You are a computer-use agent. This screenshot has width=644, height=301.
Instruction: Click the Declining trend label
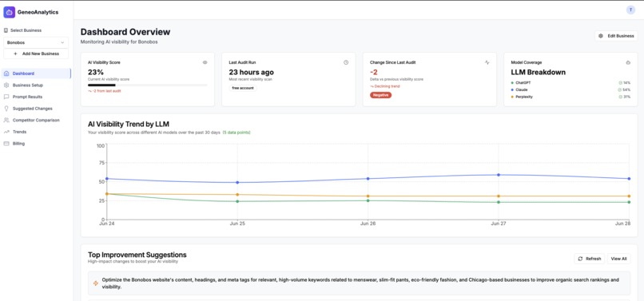pos(387,86)
